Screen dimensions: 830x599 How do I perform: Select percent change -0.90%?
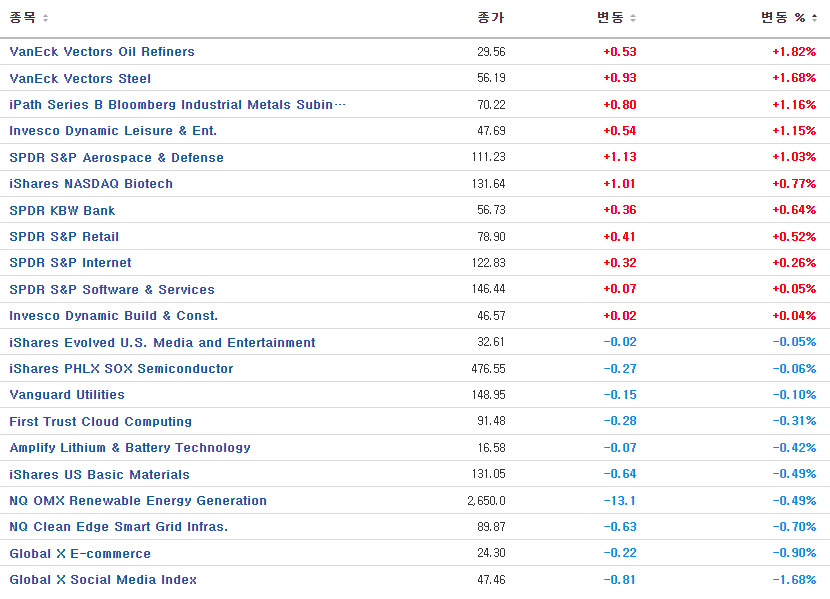click(794, 552)
